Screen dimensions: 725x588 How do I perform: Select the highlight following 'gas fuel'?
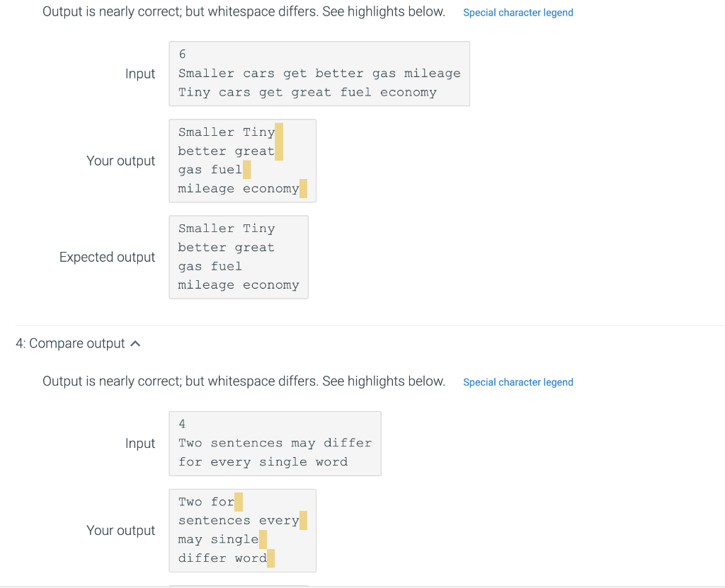coord(247,170)
